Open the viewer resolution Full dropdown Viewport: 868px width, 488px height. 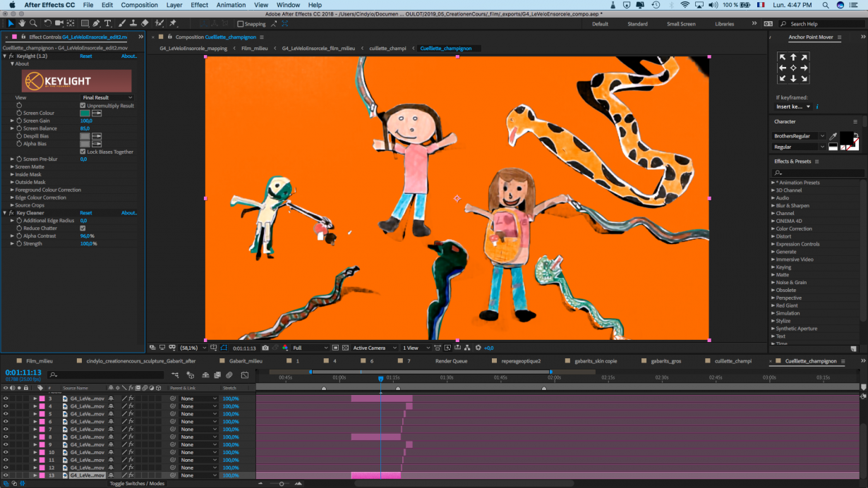[310, 348]
